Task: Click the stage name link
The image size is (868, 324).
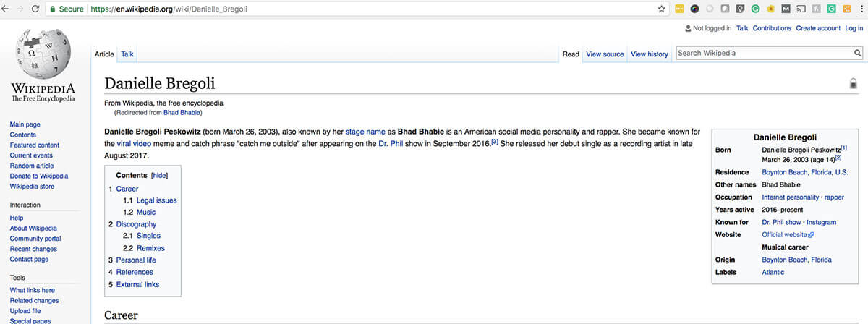Action: 365,132
